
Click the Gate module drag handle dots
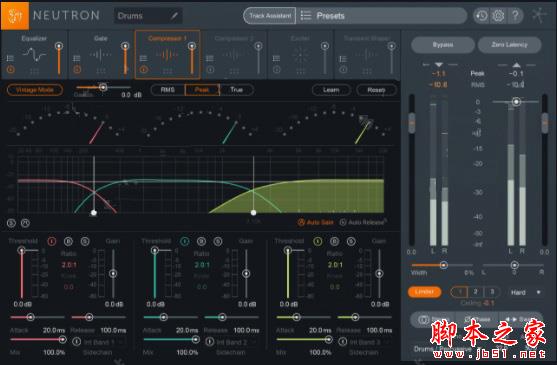(x=101, y=71)
